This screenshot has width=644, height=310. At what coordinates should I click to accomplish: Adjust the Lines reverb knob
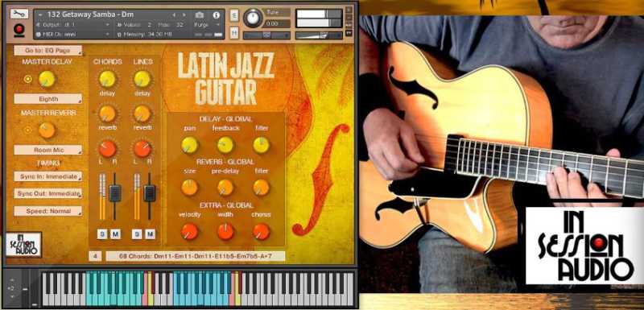click(142, 114)
